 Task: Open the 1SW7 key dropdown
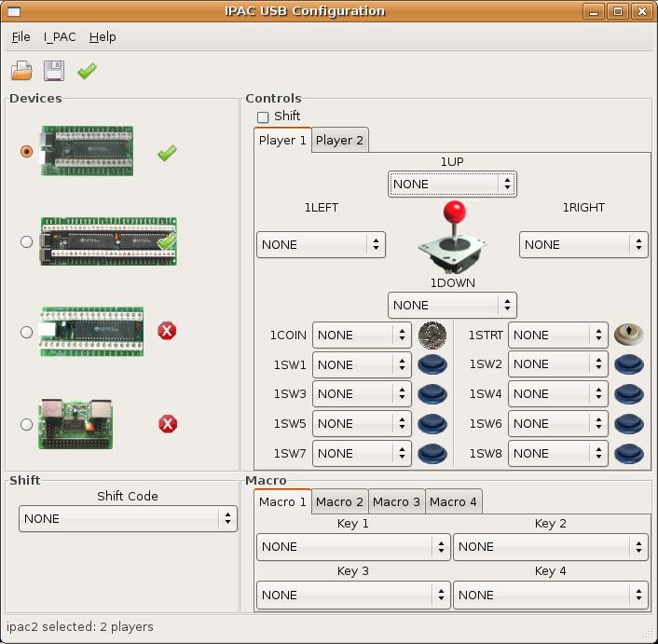coord(362,453)
